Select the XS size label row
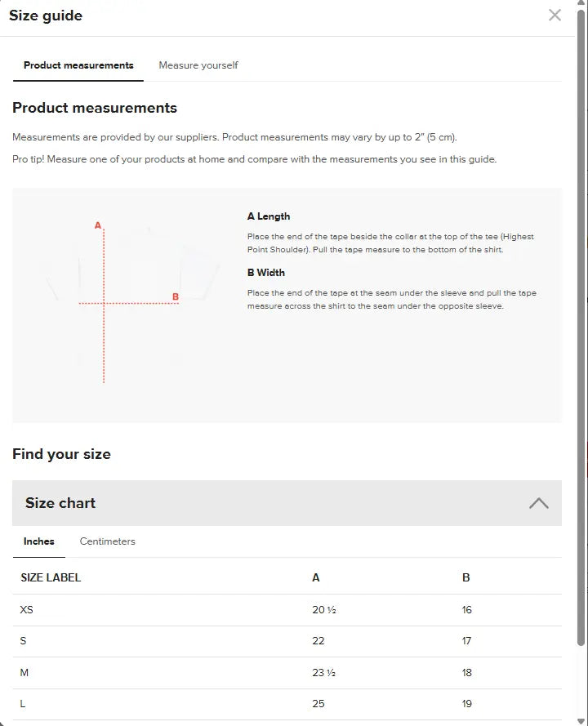 (27, 610)
